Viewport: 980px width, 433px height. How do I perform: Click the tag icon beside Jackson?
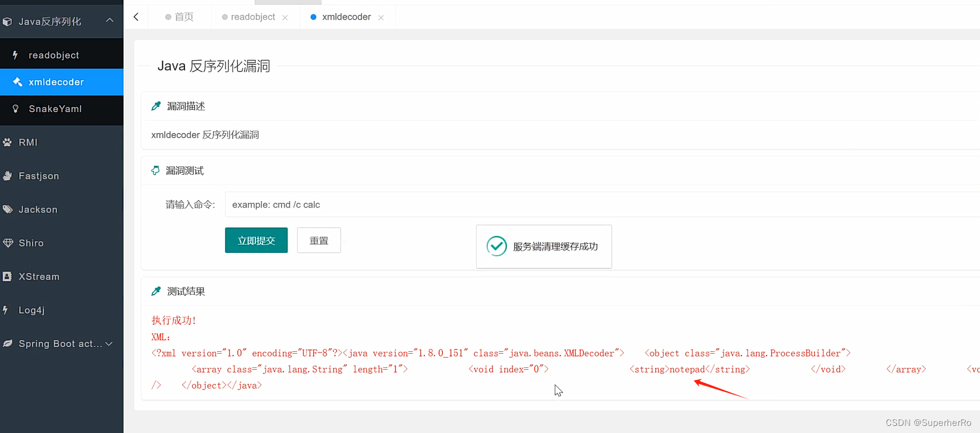(7, 209)
